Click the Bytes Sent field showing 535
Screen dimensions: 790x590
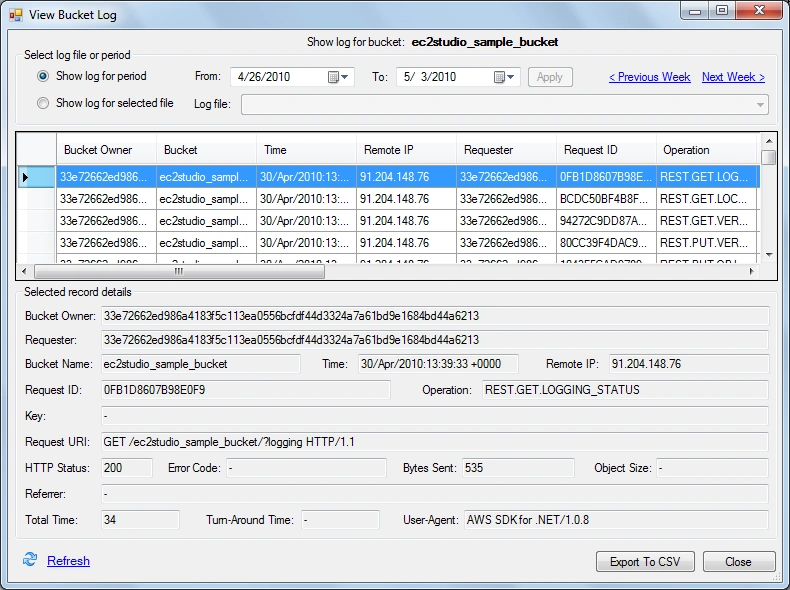518,468
